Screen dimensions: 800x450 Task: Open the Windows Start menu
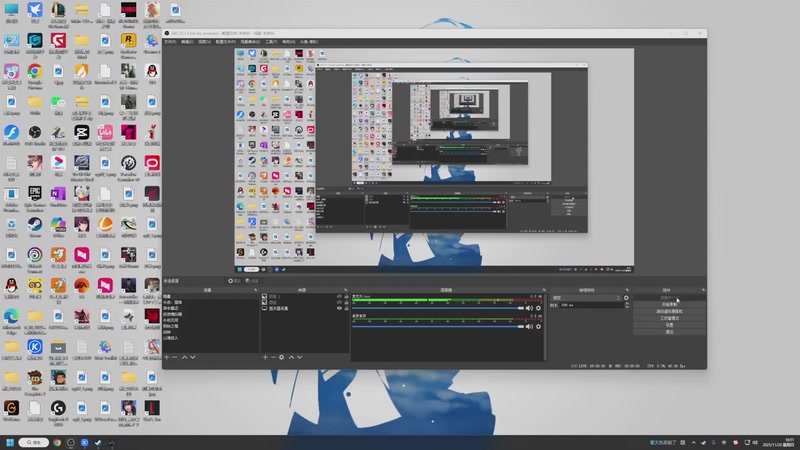(x=10, y=442)
